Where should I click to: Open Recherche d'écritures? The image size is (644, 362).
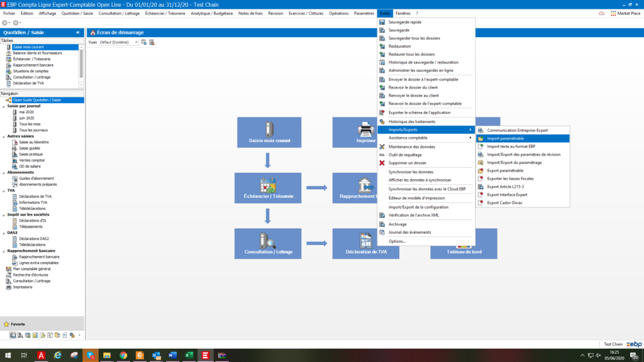click(x=30, y=275)
